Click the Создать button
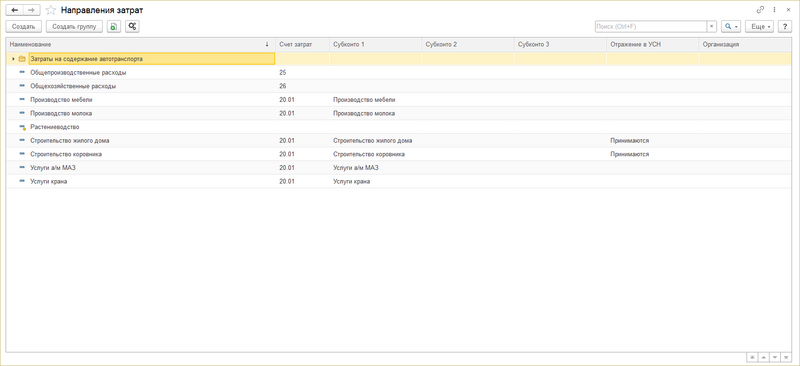Screen dimensions: 800x366 coord(23,27)
